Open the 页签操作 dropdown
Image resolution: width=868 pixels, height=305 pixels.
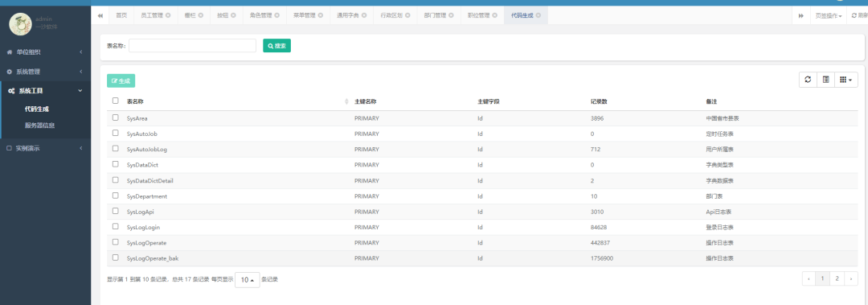[828, 16]
